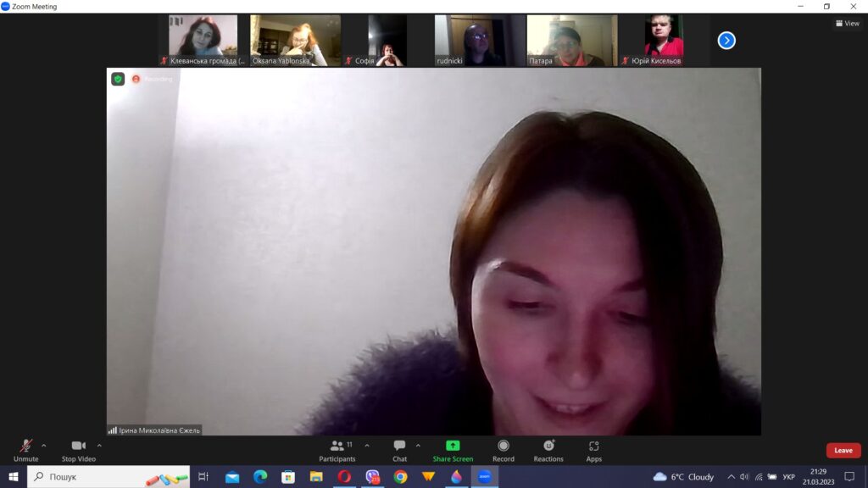The image size is (868, 488).
Task: Click the Windows search box
Action: 110,477
